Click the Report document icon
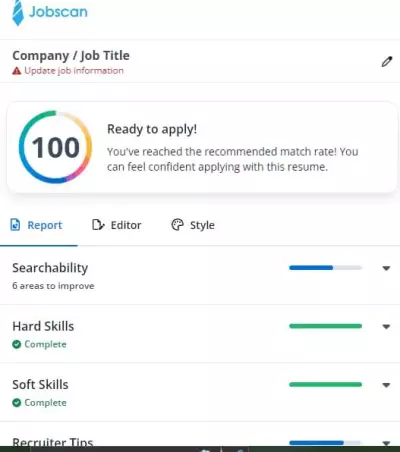 pyautogui.click(x=15, y=225)
